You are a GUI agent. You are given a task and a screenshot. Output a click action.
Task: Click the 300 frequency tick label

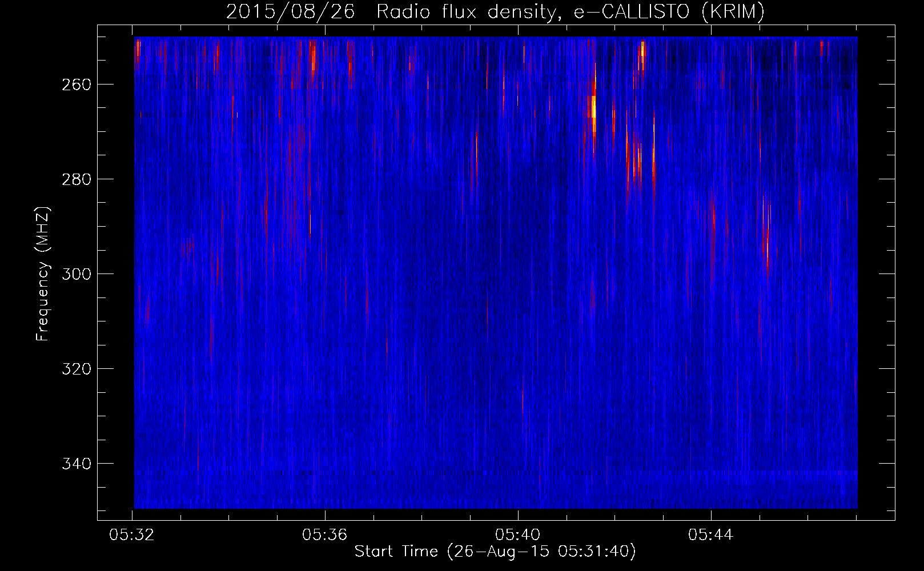tap(77, 274)
